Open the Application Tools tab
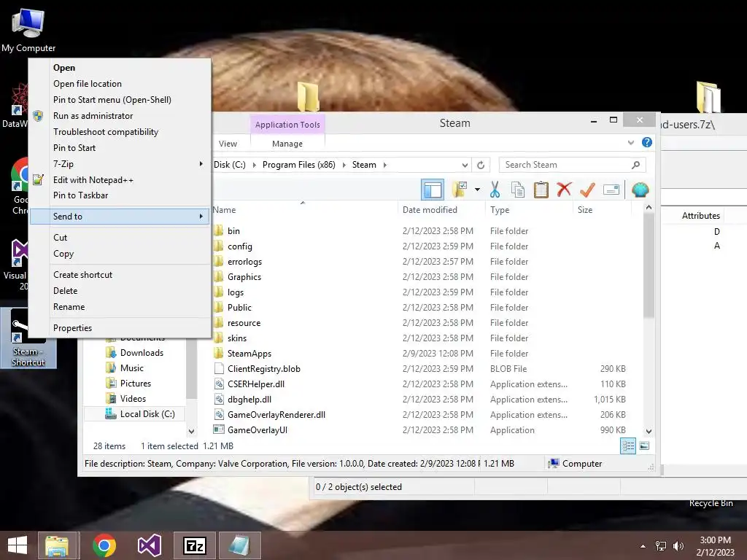747x560 pixels. [x=287, y=124]
